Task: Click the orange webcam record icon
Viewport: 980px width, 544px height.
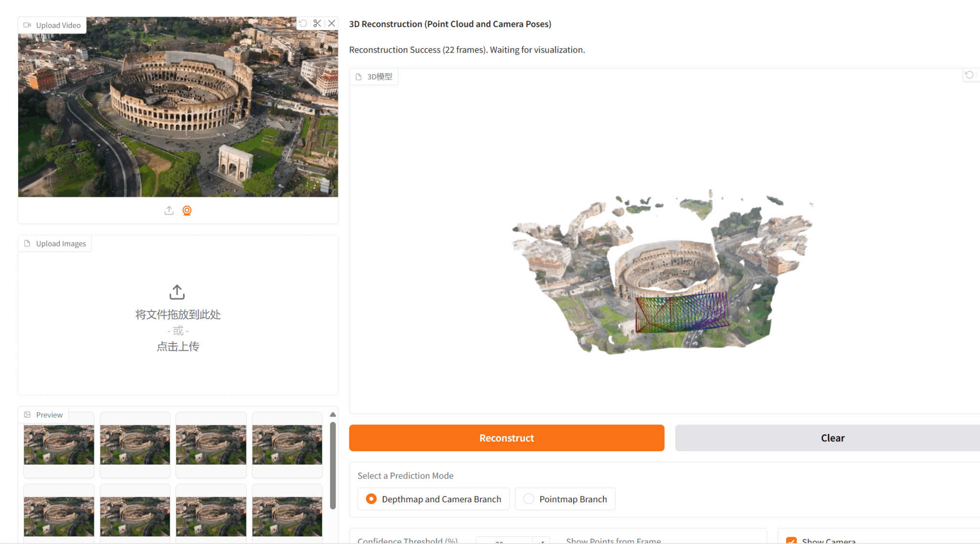Action: (187, 211)
